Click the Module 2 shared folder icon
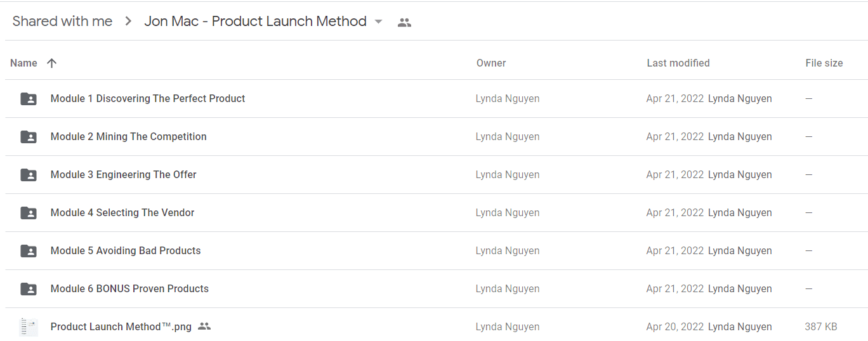This screenshot has width=868, height=341. 29,137
